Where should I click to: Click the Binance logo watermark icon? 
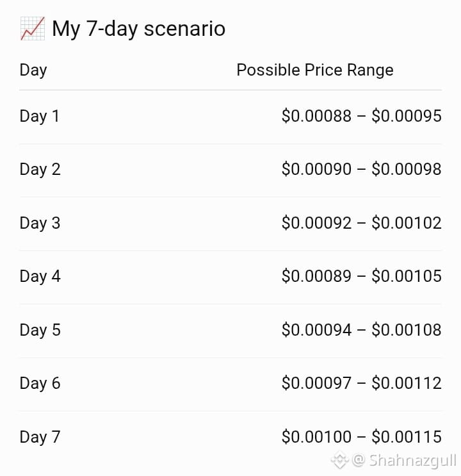(x=340, y=459)
